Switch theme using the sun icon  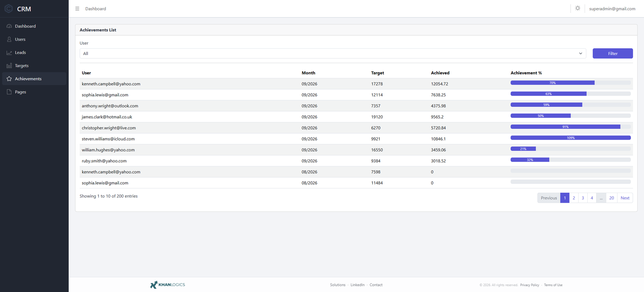pyautogui.click(x=578, y=8)
